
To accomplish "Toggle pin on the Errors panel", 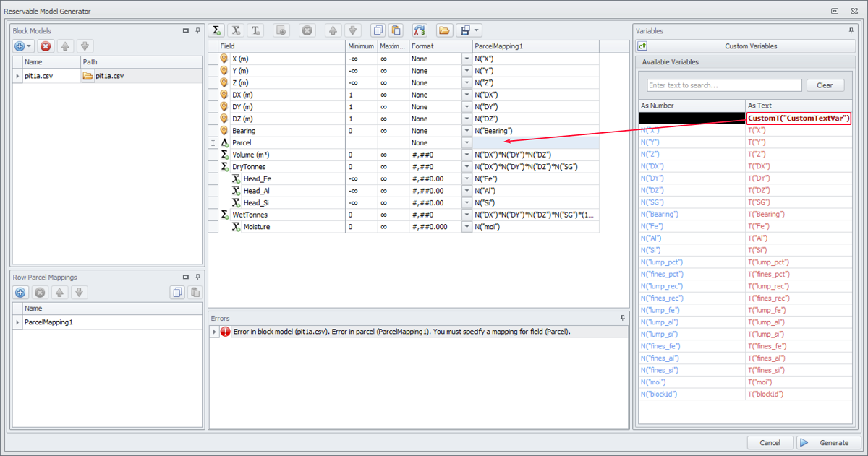I will tap(622, 318).
